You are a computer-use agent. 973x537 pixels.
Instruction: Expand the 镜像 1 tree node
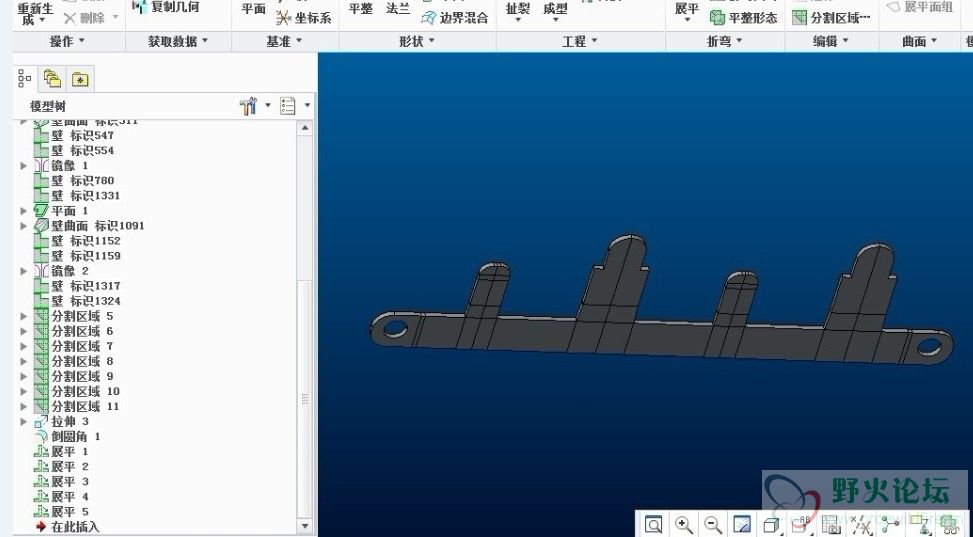24,166
